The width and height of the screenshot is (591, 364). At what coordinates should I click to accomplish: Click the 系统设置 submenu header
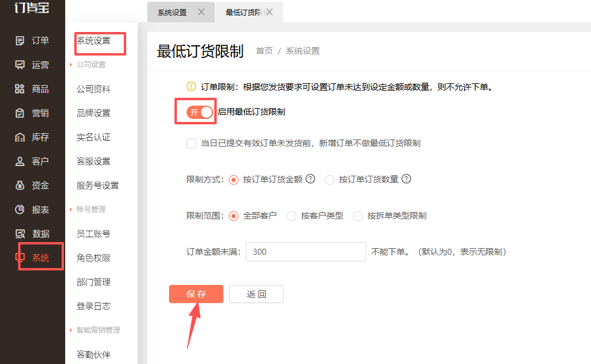pyautogui.click(x=94, y=40)
